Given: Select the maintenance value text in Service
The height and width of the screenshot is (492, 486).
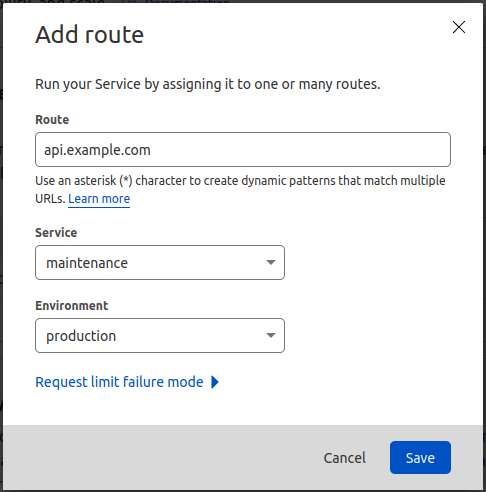Looking at the screenshot, I should pos(87,263).
